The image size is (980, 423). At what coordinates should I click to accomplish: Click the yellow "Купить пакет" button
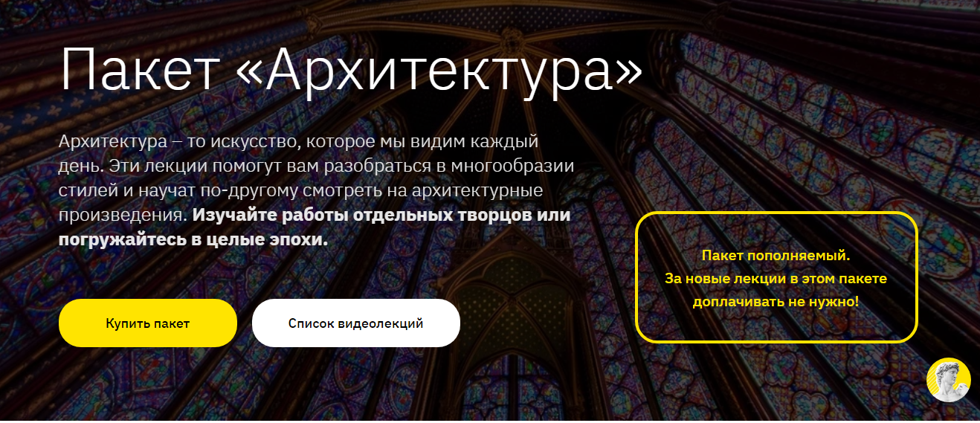[x=148, y=323]
